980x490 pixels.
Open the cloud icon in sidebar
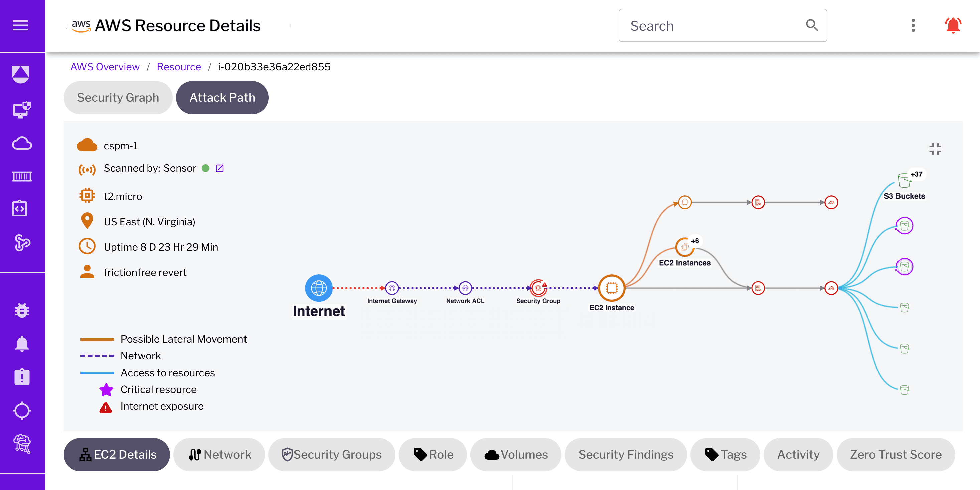[22, 143]
